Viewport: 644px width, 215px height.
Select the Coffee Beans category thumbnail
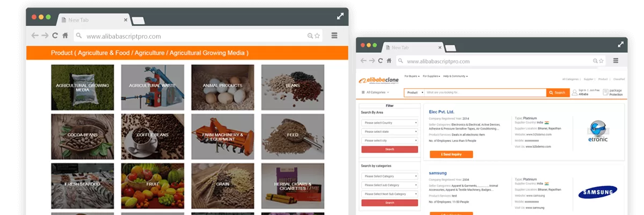point(152,135)
